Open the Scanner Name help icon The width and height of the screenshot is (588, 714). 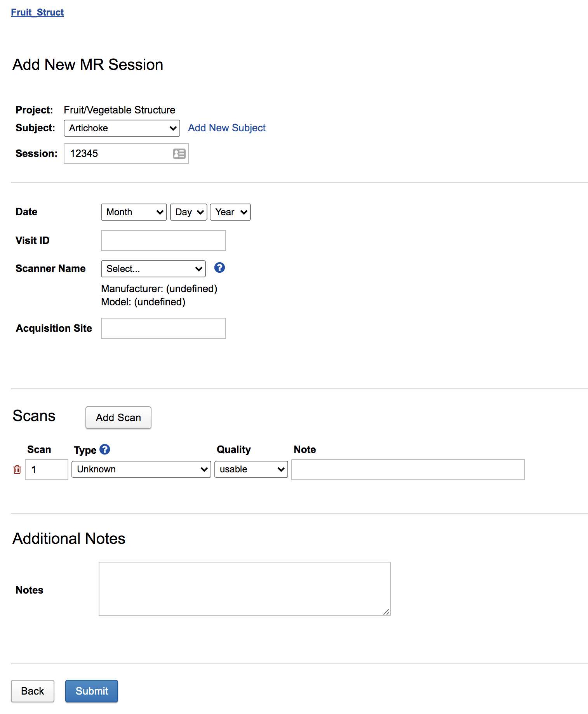click(219, 268)
